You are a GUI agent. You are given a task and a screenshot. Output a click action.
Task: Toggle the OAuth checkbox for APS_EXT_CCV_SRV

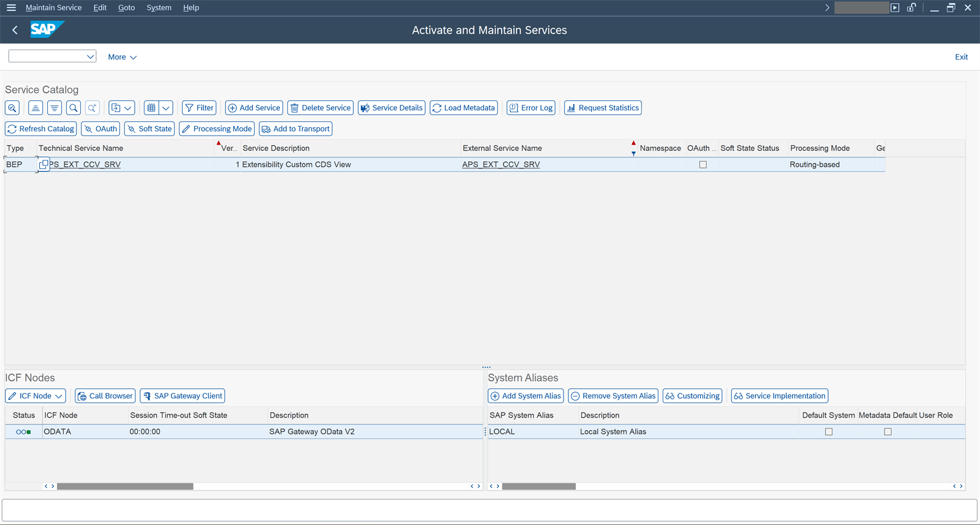tap(703, 165)
